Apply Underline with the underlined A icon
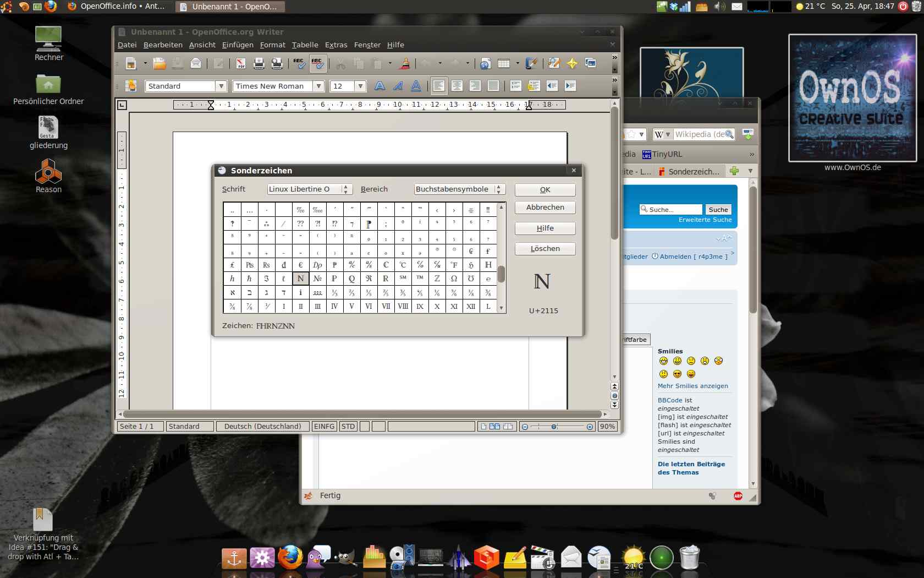The image size is (924, 578). point(416,86)
